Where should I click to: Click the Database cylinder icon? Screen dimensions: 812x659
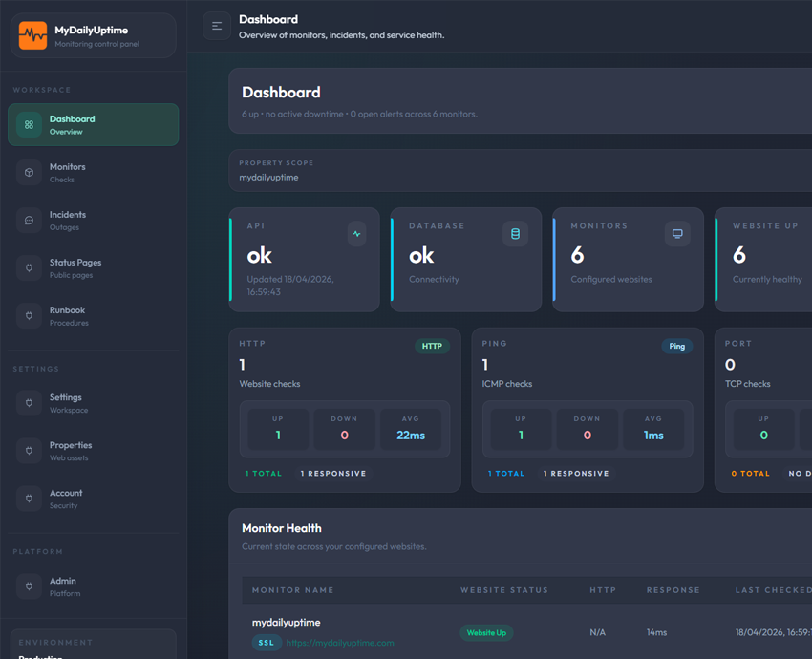point(515,234)
